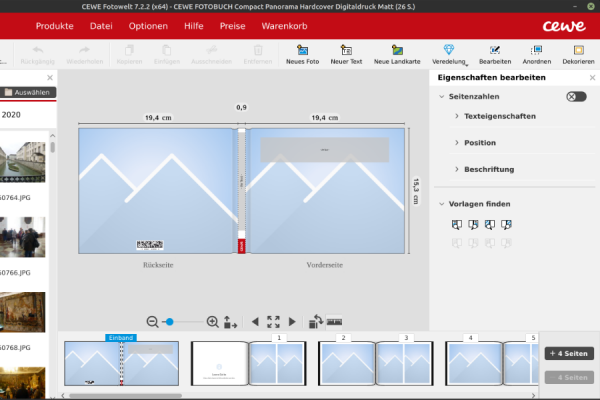Image resolution: width=600 pixels, height=400 pixels.
Task: Select the canal photo above 50764.JPG
Action: coord(23,162)
